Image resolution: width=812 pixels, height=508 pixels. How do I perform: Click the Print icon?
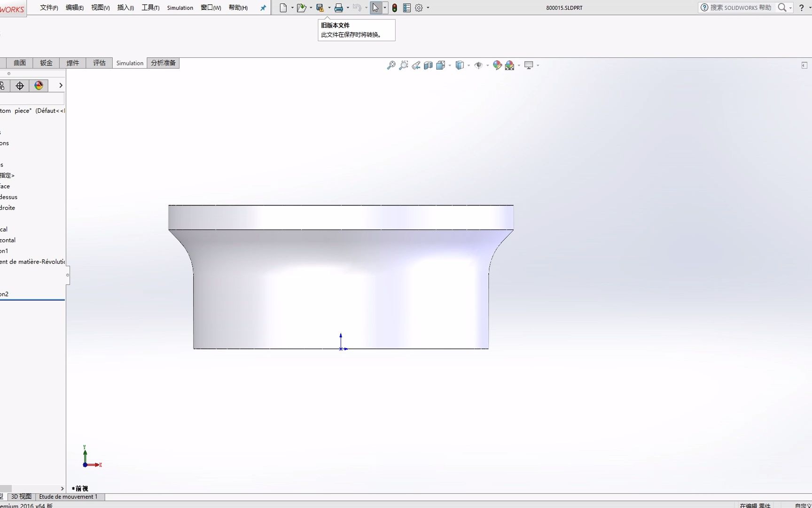(x=339, y=8)
